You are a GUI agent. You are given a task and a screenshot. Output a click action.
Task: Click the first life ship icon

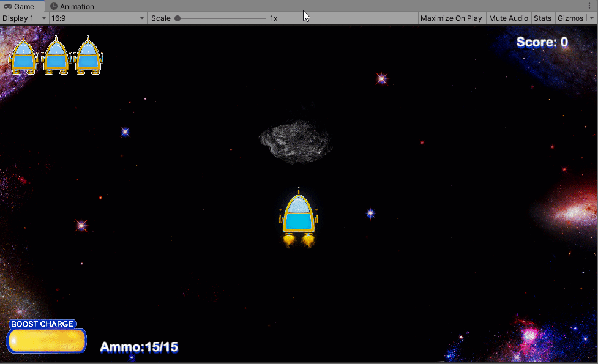point(24,55)
